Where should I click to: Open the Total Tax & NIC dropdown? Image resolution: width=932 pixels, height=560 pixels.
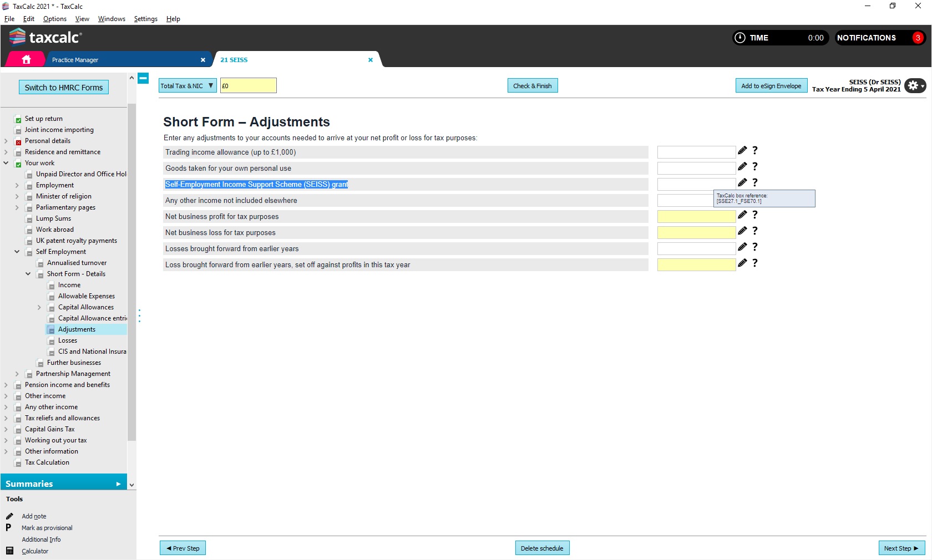188,85
